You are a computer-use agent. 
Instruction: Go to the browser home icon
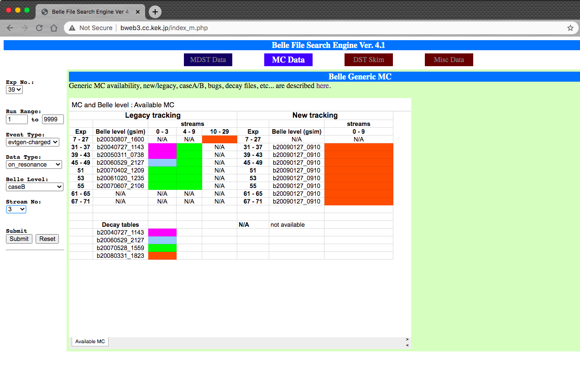[54, 28]
